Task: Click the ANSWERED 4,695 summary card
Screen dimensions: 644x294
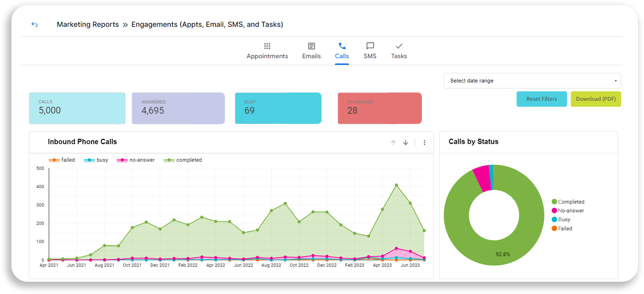Action: coord(178,108)
